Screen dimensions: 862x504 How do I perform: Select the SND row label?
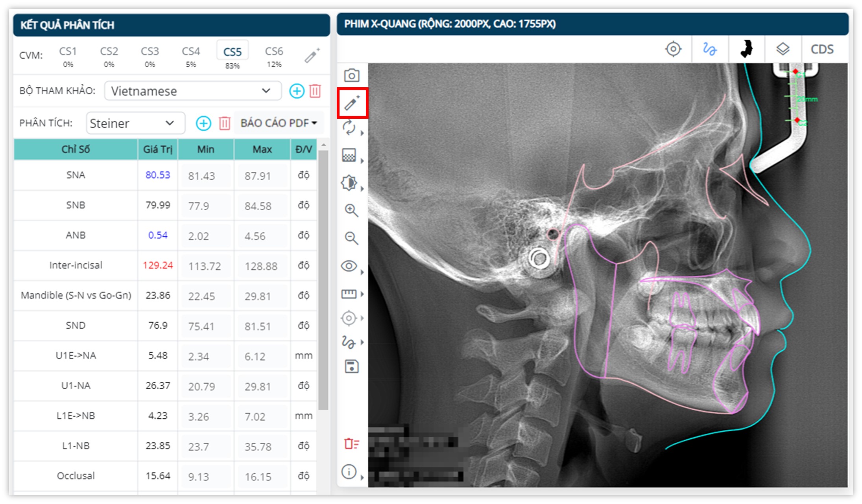tap(76, 325)
